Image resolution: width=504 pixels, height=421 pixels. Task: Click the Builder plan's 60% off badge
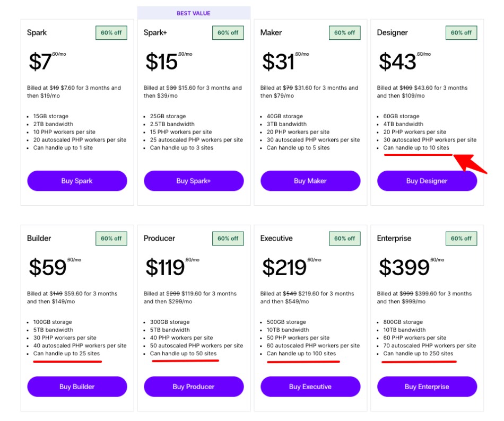coord(111,239)
